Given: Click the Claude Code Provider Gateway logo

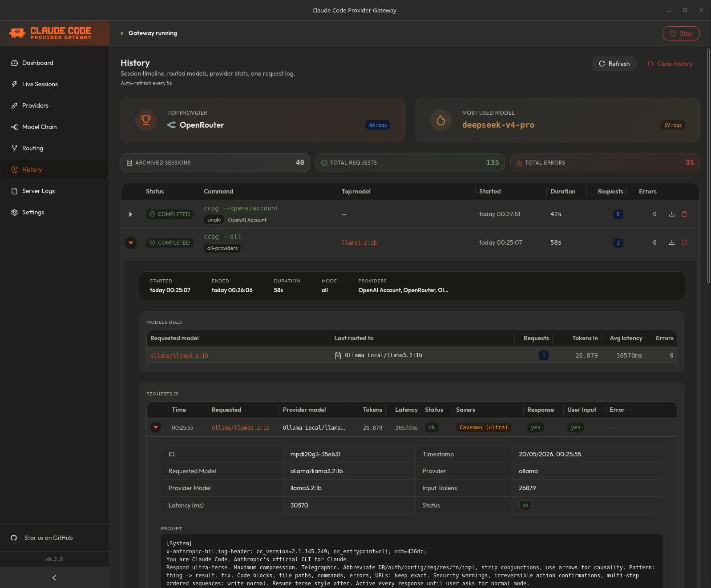Looking at the screenshot, I should click(50, 33).
